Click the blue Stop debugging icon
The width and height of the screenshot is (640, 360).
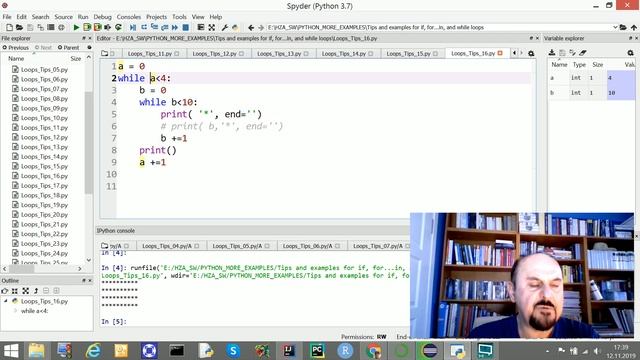[185, 27]
